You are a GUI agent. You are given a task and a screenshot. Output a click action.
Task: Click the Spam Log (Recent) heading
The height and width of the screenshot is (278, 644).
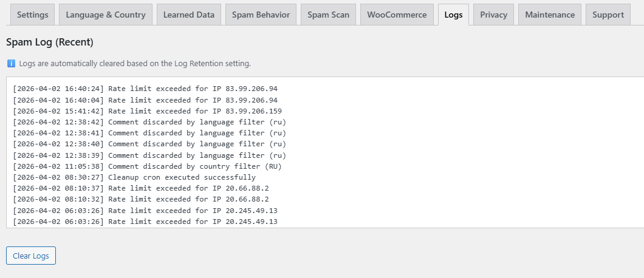[x=49, y=42]
